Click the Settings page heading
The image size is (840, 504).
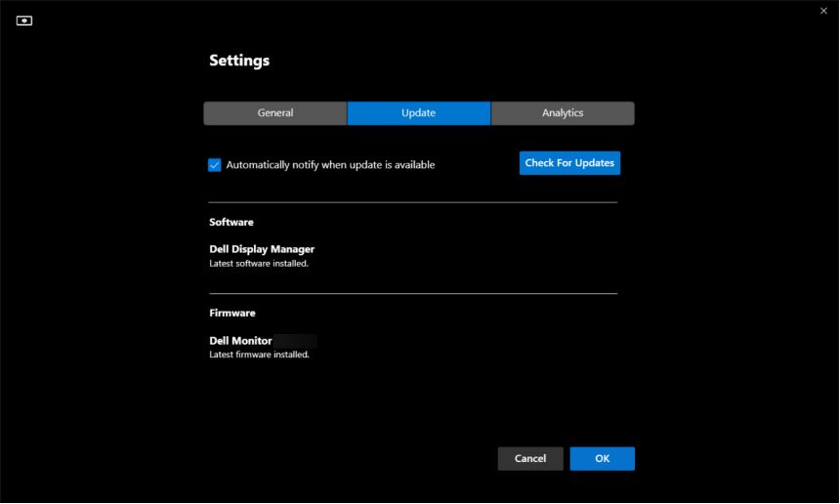click(x=239, y=61)
